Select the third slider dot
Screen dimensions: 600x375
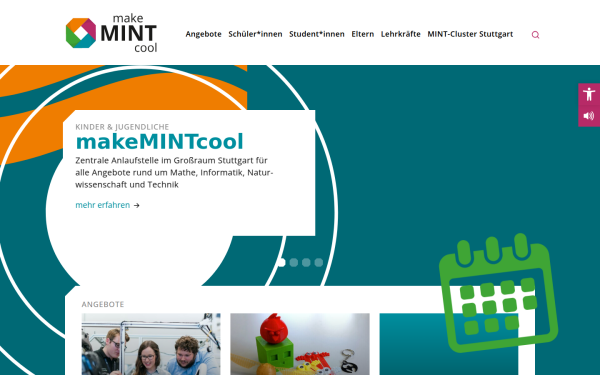[306, 262]
